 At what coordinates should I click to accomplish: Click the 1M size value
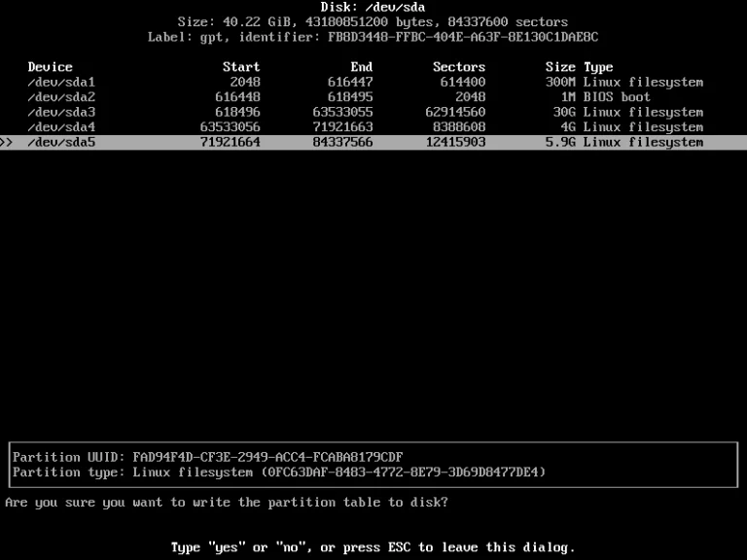tap(568, 97)
